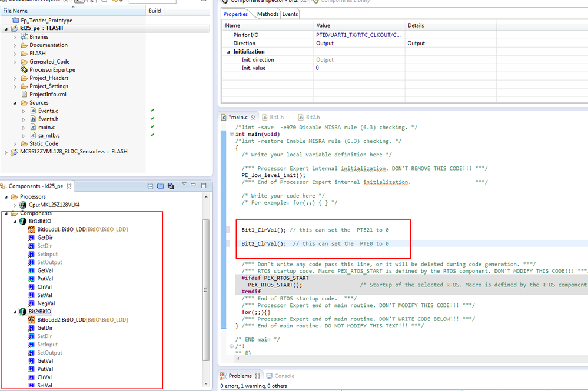This screenshot has height=391, width=588.
Task: Select the PutVal method under Bit1:BitIO
Action: coord(45,279)
